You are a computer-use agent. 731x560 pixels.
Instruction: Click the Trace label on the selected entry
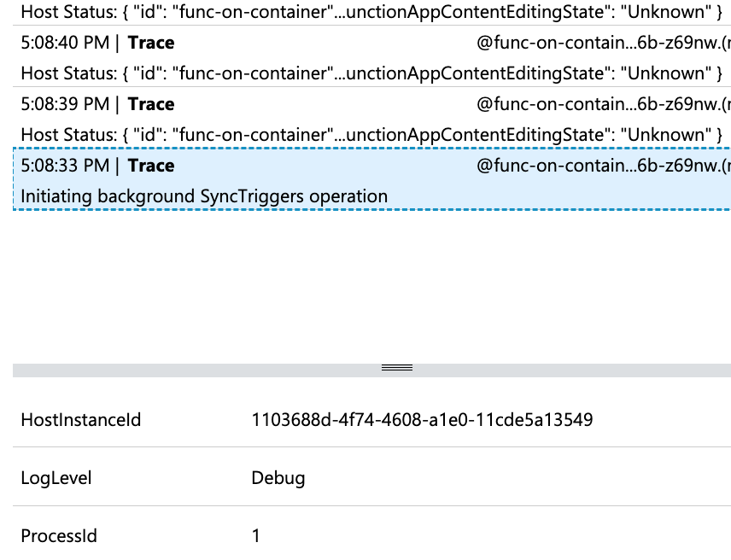coord(150,165)
